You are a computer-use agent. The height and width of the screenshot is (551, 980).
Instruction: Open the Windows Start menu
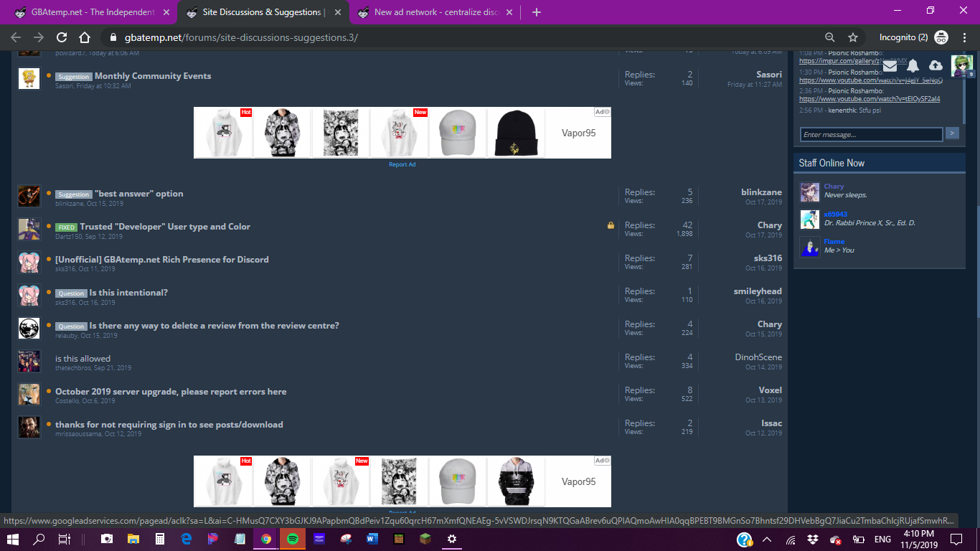pos(13,539)
